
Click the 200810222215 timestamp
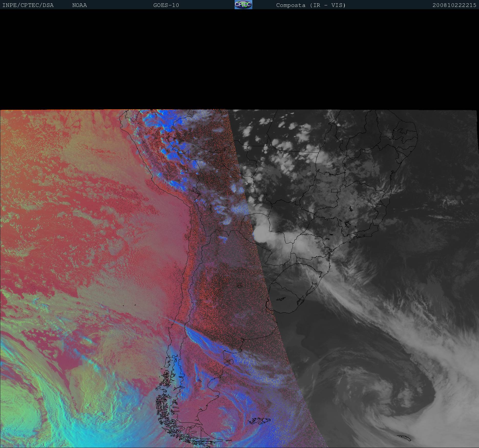point(454,5)
